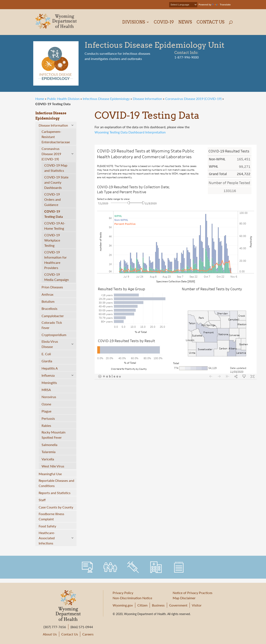Image resolution: width=266 pixels, height=644 pixels.
Task: Click the date range slider end handle
Action: pos(143,203)
